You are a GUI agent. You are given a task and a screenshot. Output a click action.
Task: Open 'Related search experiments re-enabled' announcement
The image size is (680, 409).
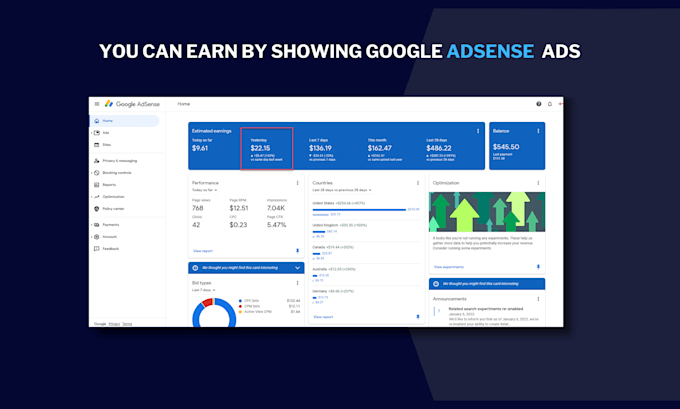[486, 309]
